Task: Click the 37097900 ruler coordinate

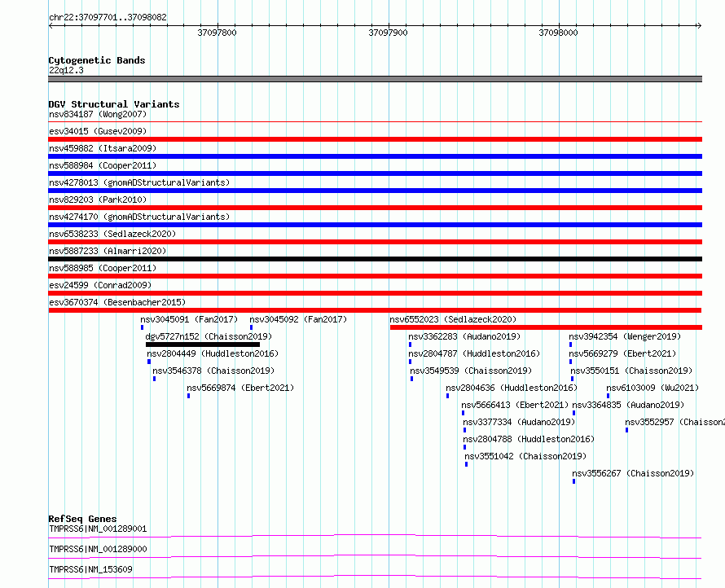Action: (x=388, y=33)
